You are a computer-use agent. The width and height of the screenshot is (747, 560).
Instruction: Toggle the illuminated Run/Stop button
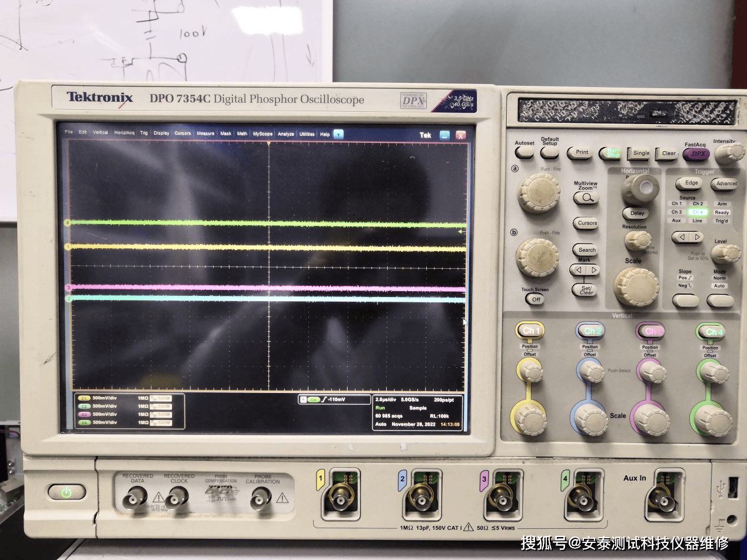tap(609, 153)
